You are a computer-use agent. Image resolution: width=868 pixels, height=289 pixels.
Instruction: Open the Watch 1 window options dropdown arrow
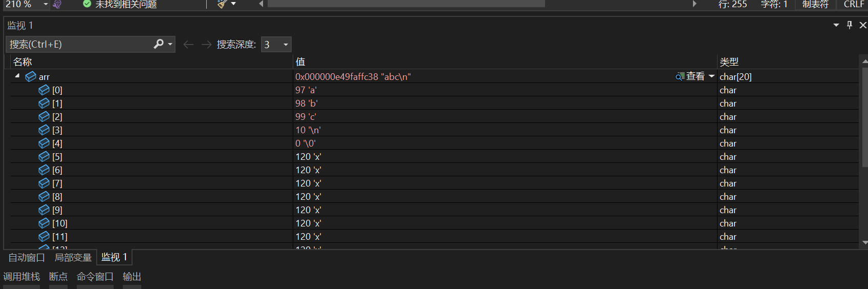(836, 25)
